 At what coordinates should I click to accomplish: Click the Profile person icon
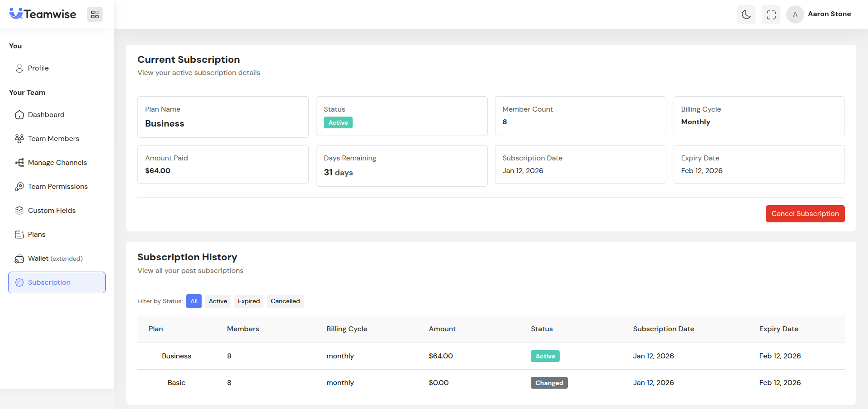coord(19,68)
